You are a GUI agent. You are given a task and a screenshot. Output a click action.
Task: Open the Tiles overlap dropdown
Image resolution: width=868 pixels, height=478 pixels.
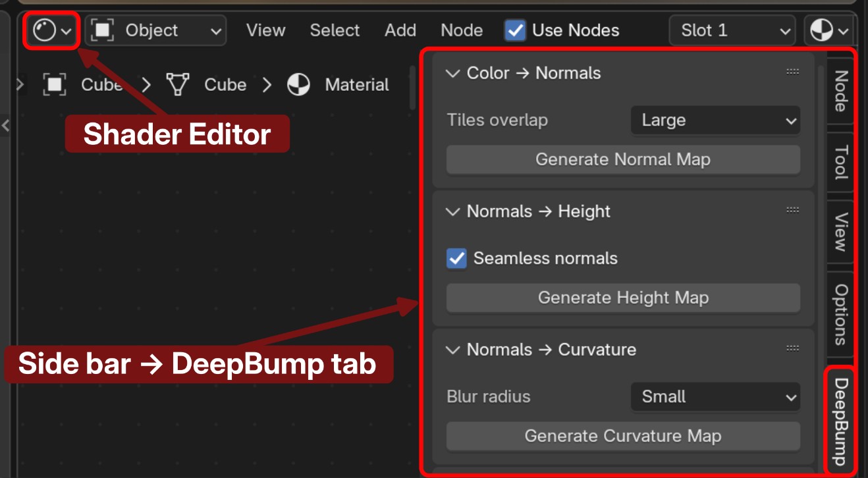click(x=715, y=120)
